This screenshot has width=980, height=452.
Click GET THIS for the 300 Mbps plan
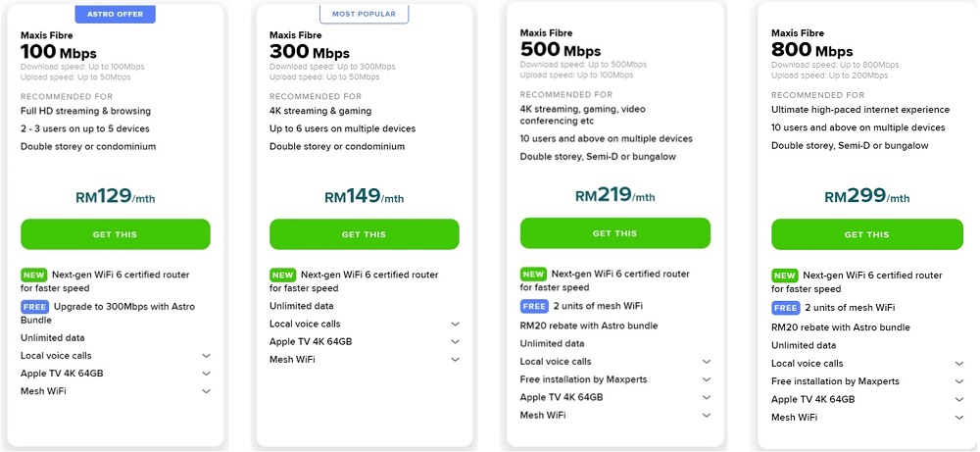[364, 234]
